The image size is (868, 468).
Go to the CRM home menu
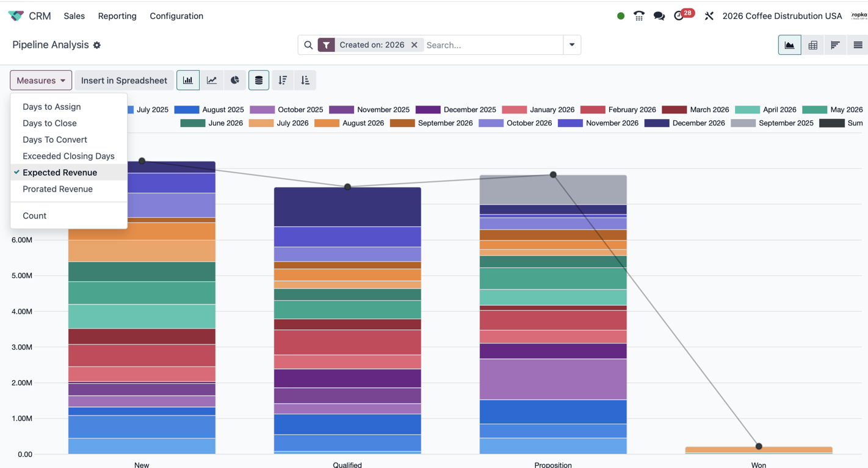point(40,16)
